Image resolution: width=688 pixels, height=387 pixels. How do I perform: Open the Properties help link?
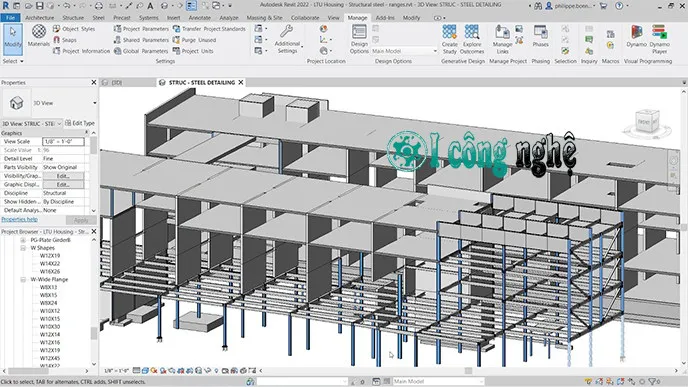tap(19, 219)
